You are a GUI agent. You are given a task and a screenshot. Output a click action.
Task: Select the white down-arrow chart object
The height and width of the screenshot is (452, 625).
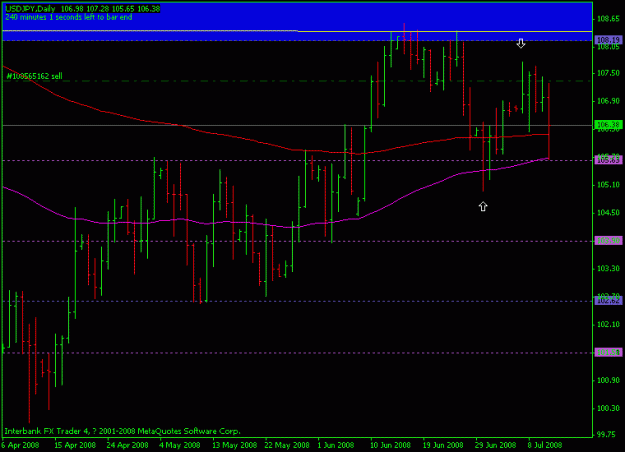click(521, 43)
